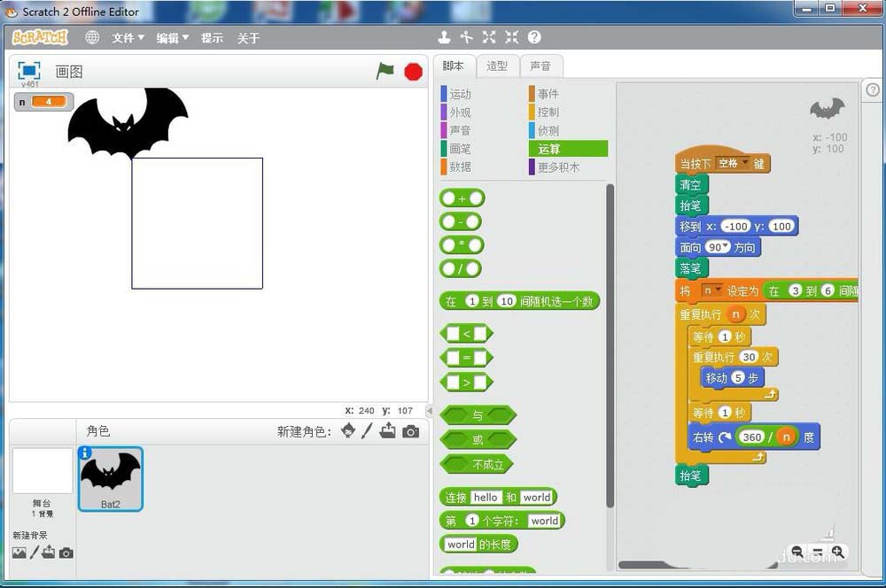The width and height of the screenshot is (886, 588).
Task: Switch to the 声音 sounds tab
Action: point(540,66)
